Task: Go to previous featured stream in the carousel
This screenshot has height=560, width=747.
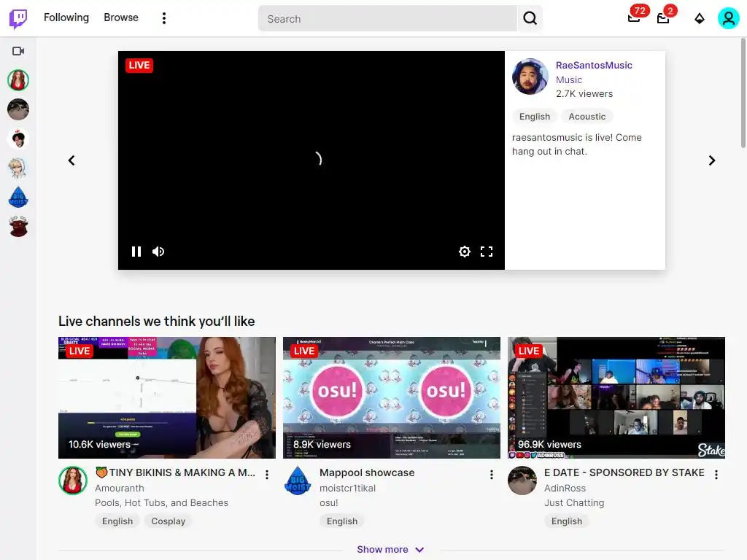Action: (71, 160)
